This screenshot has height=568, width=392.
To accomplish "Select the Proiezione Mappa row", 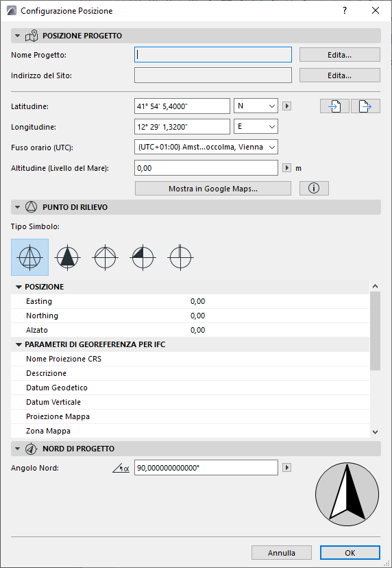I will click(x=190, y=416).
